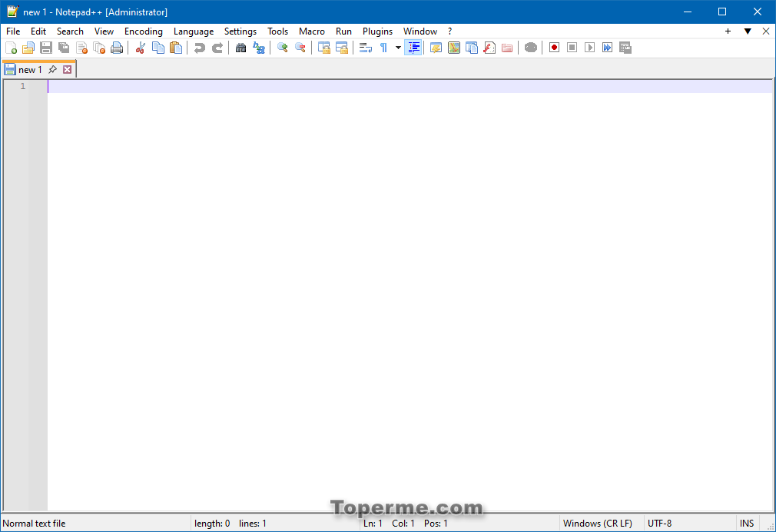Open the Language menu
Image resolution: width=776 pixels, height=532 pixels.
(194, 31)
